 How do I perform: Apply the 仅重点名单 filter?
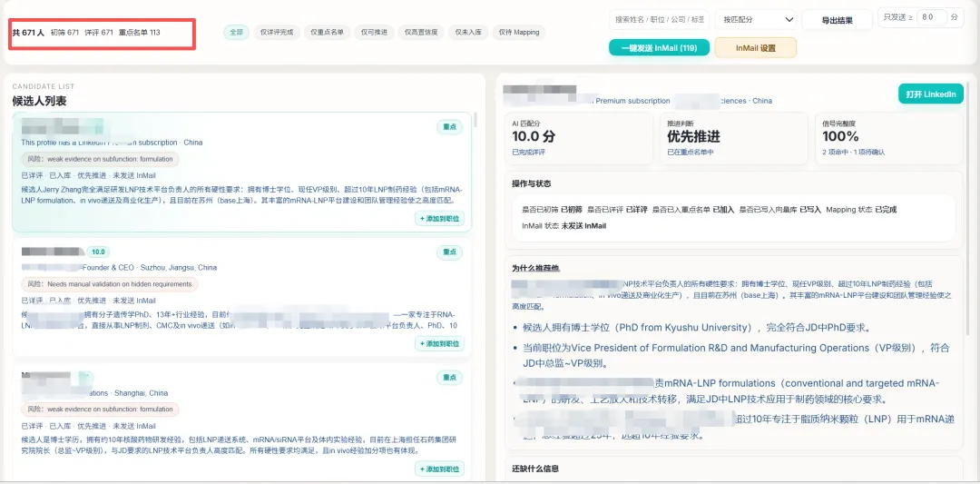point(327,32)
